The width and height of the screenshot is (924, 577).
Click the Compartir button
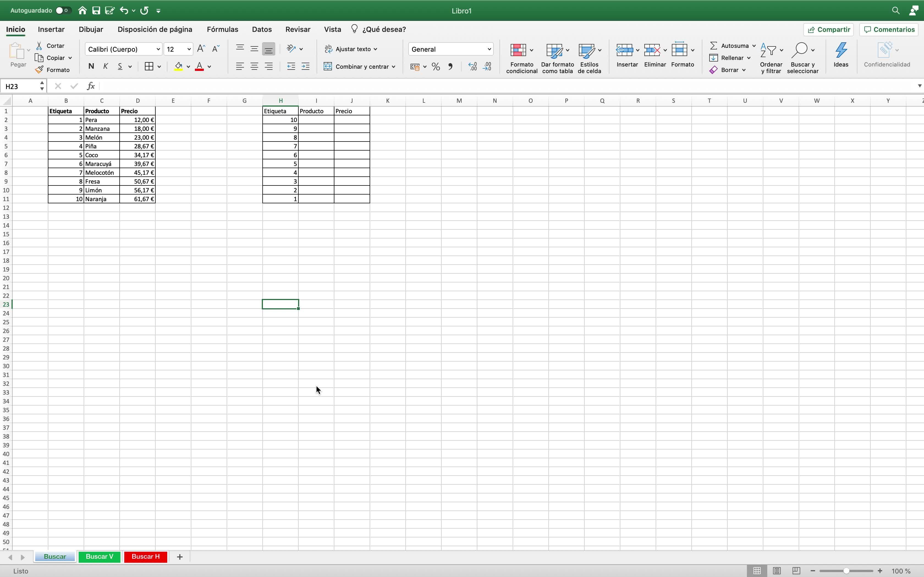pyautogui.click(x=829, y=29)
